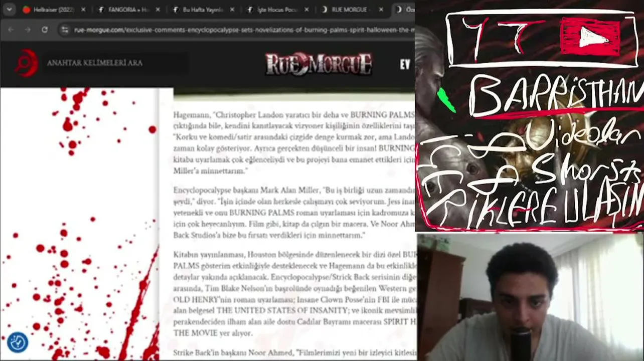The height and width of the screenshot is (361, 644).
Task: Close the İşte Hocus Pocus tab
Action: tap(306, 10)
